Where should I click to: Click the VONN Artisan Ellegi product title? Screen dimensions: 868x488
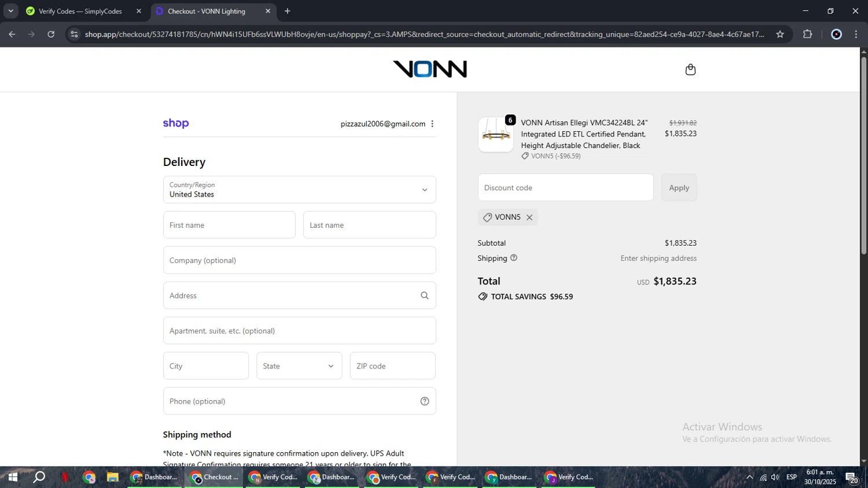click(x=584, y=134)
